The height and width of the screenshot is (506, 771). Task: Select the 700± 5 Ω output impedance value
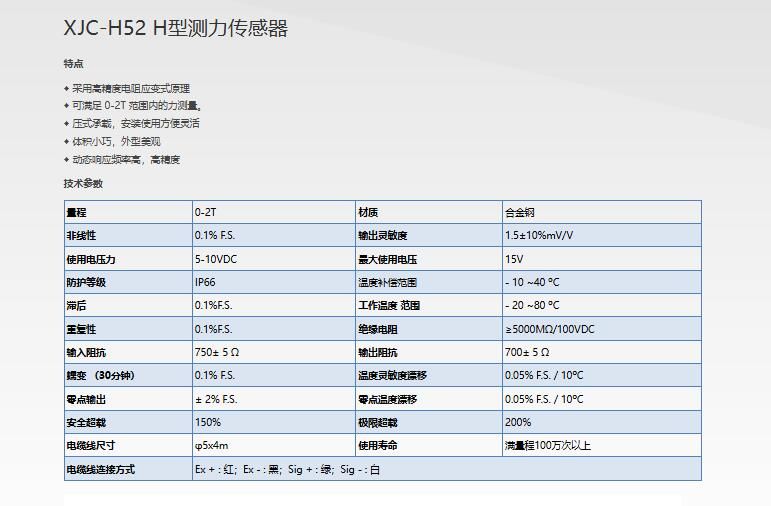click(x=527, y=352)
